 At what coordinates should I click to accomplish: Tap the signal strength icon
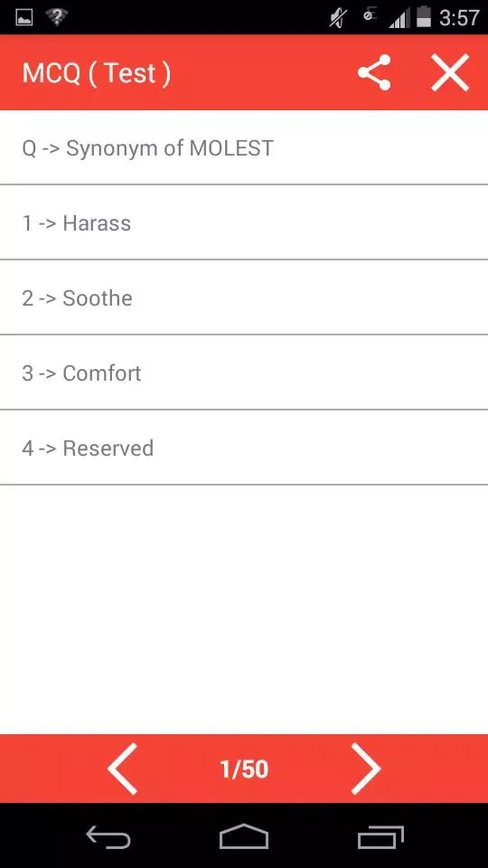pos(399,19)
